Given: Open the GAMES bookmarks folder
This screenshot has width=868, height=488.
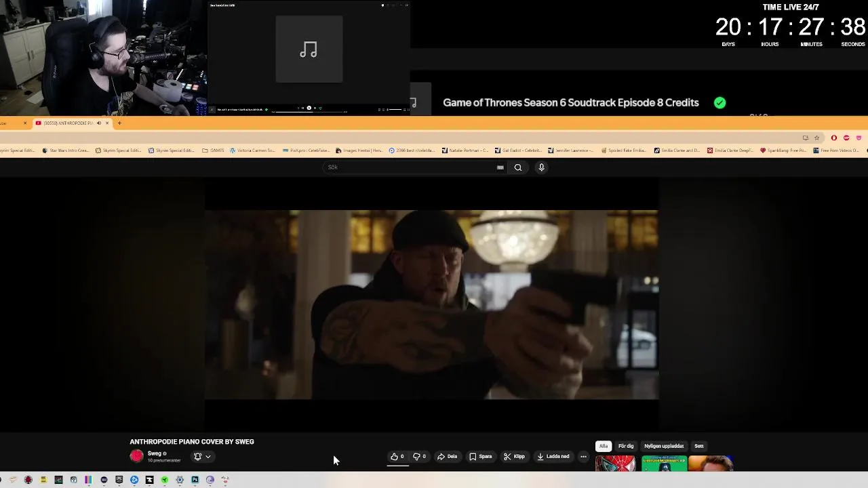Looking at the screenshot, I should click(213, 150).
